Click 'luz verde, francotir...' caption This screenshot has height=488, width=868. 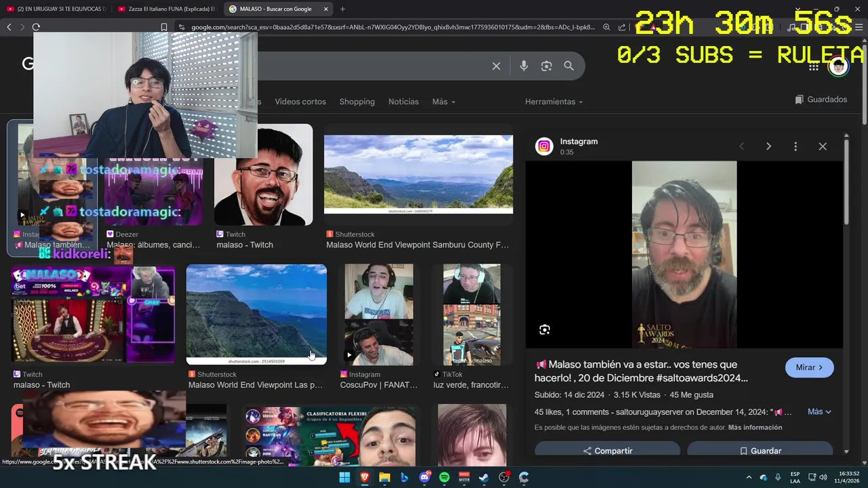(x=471, y=385)
